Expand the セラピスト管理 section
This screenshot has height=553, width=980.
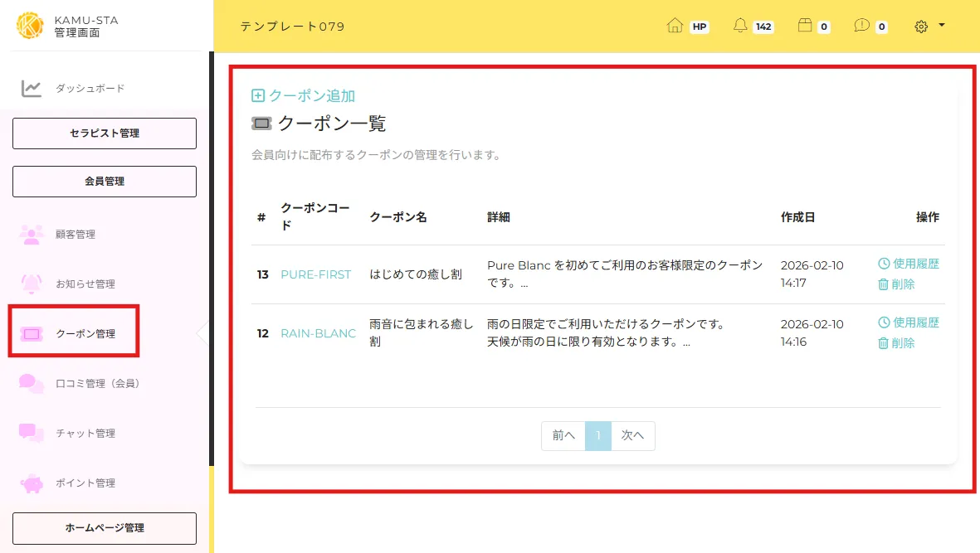[x=105, y=133]
